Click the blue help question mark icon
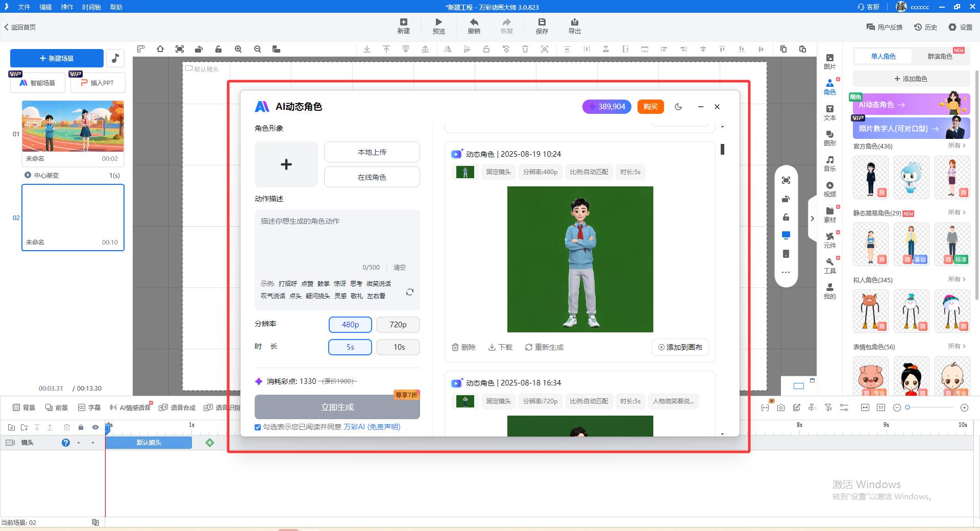Image resolution: width=980 pixels, height=531 pixels. (x=65, y=443)
